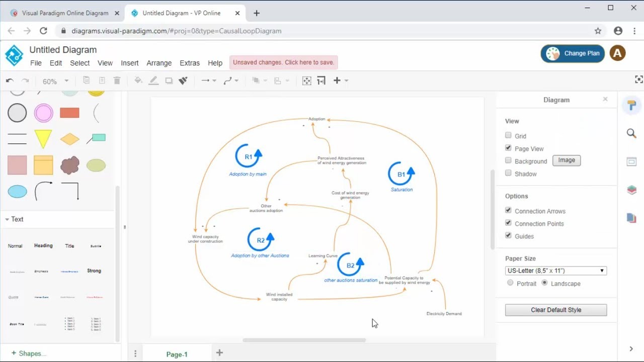Select the orange diamond shape

[70, 139]
